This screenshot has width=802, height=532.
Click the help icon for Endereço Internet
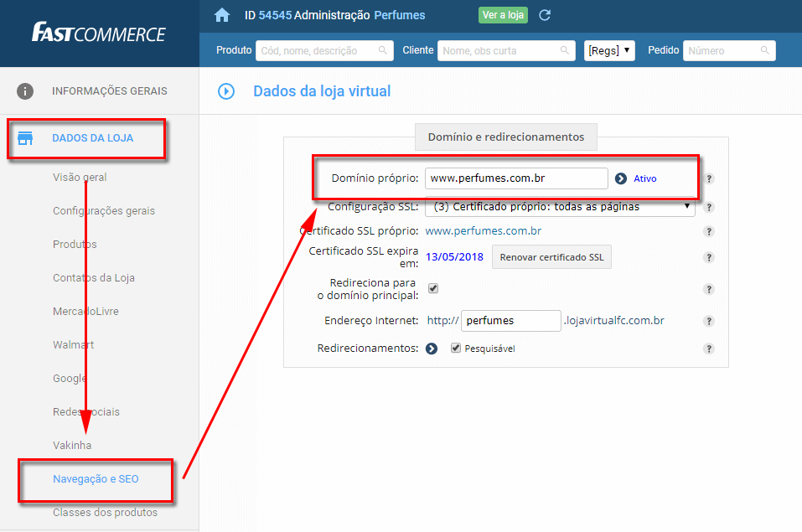pyautogui.click(x=709, y=321)
